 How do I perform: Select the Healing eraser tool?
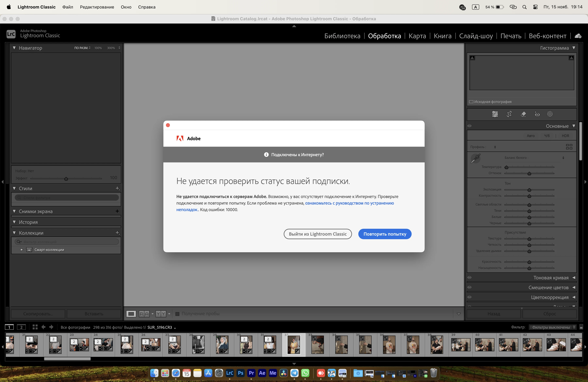523,114
